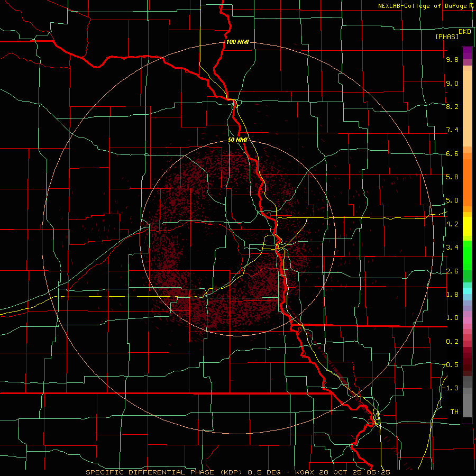Click the "2.6" value on the color scale

pos(452,271)
